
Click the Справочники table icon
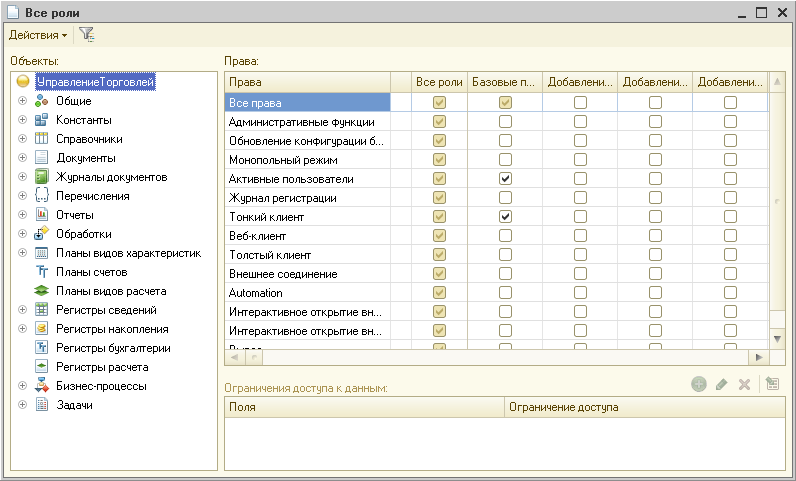point(42,139)
